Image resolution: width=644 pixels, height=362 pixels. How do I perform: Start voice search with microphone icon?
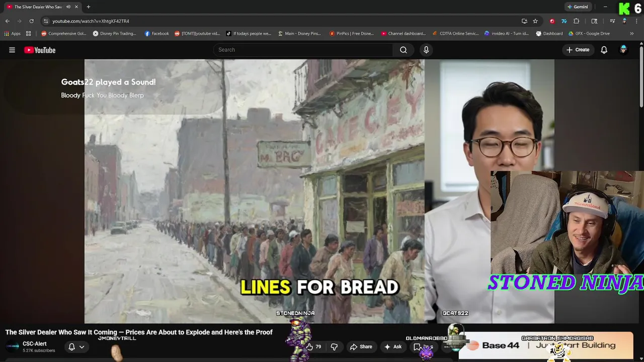[x=426, y=50]
